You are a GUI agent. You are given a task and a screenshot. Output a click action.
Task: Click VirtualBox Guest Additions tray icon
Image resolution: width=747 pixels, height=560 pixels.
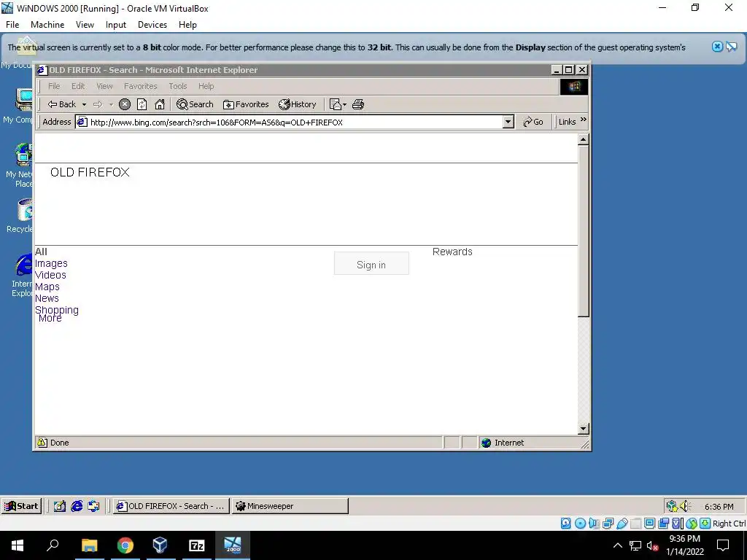[x=672, y=506]
